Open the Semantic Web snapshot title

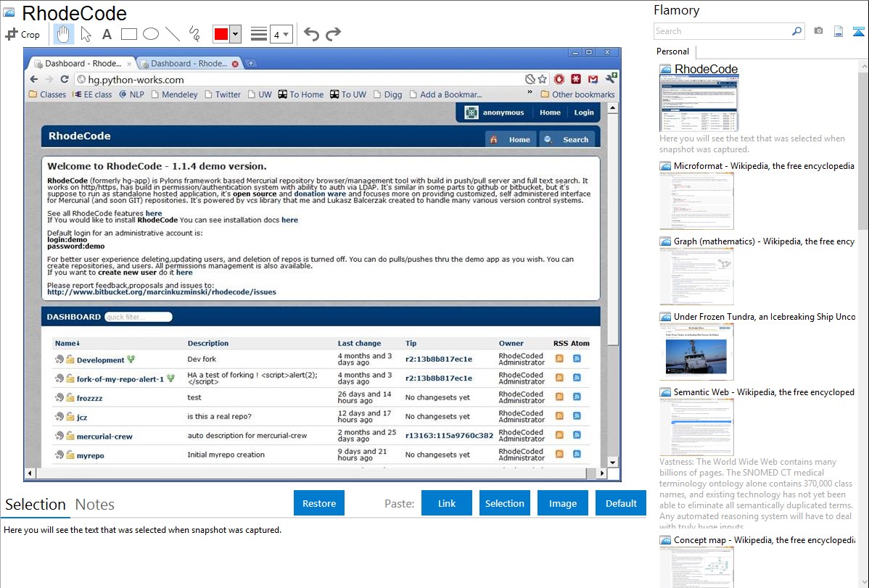click(764, 392)
